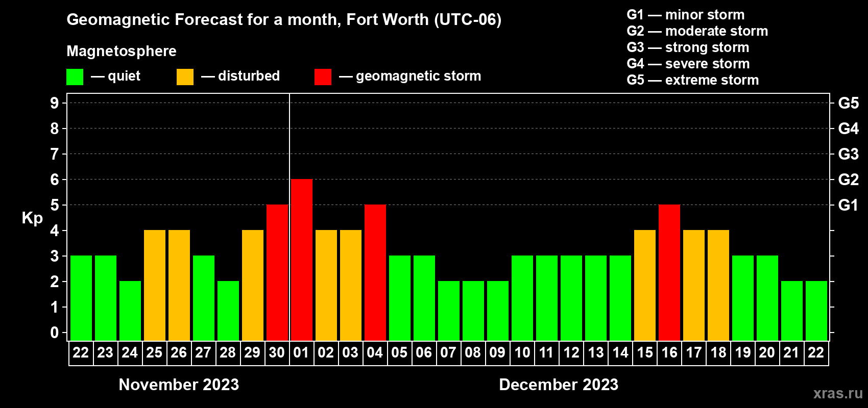Click the orange disturbed legend swatch
This screenshot has height=408, width=868.
pos(185,77)
